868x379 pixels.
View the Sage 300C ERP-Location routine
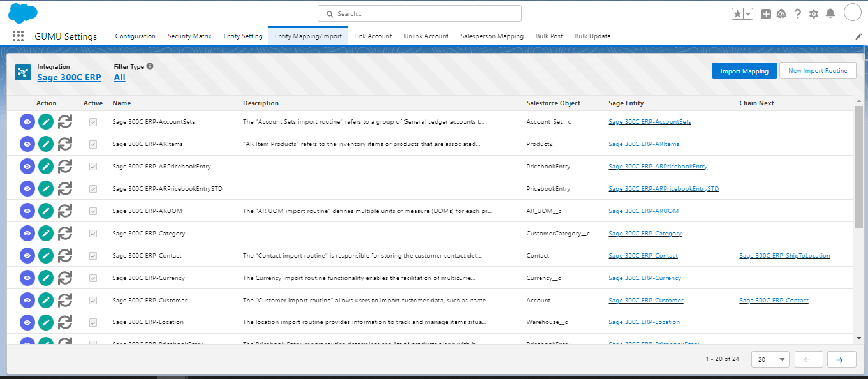(27, 323)
